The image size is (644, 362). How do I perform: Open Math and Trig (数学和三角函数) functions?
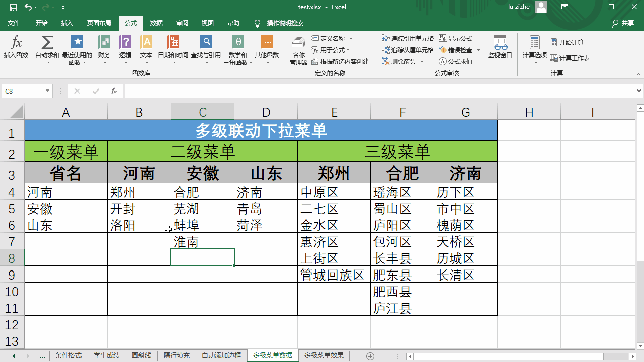click(x=238, y=50)
